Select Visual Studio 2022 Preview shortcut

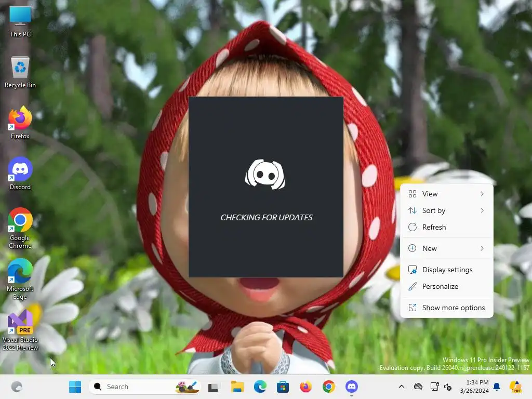click(20, 330)
